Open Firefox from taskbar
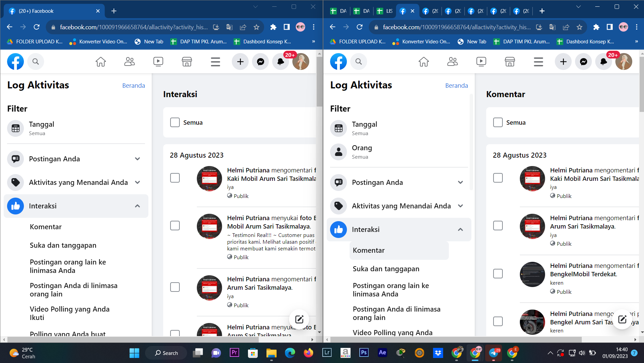This screenshot has width=644, height=363. click(308, 353)
